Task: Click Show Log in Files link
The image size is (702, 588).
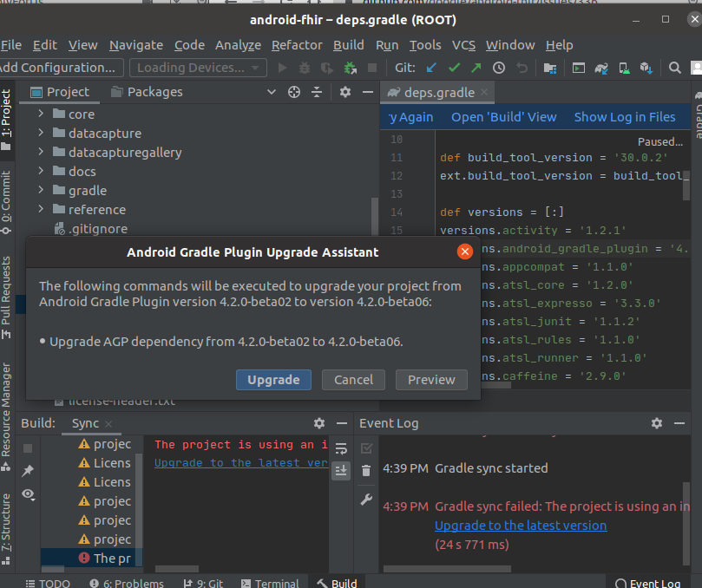Action: [625, 117]
